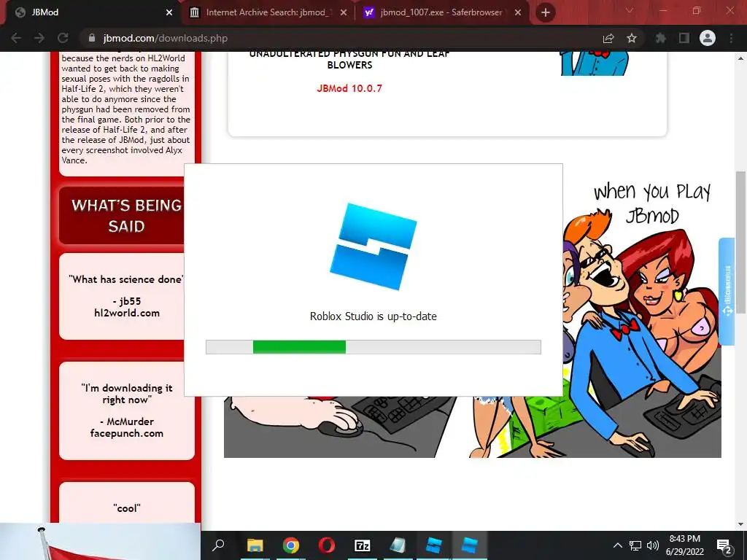This screenshot has width=747, height=560.
Task: Click the Roblox Studio logo in the dialog
Action: pyautogui.click(x=373, y=246)
